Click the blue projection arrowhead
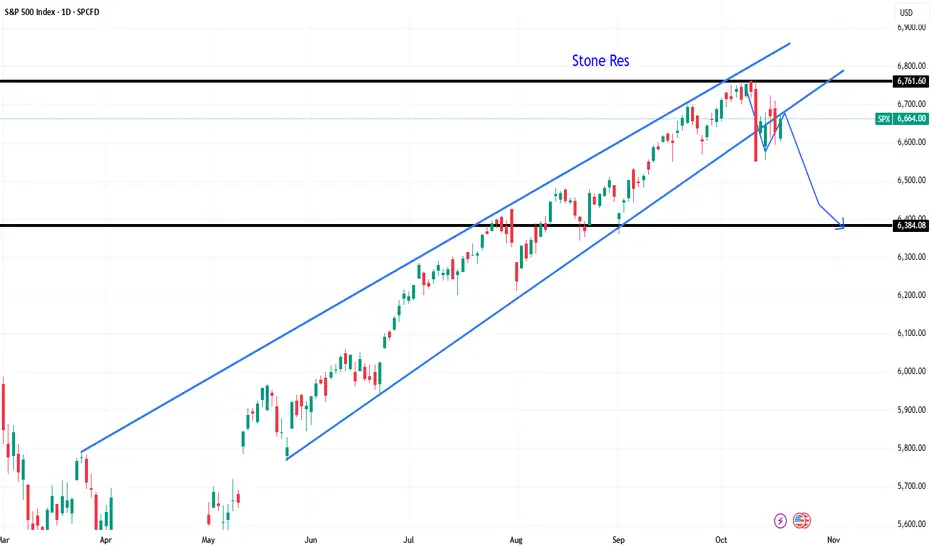The image size is (932, 550). [x=842, y=226]
